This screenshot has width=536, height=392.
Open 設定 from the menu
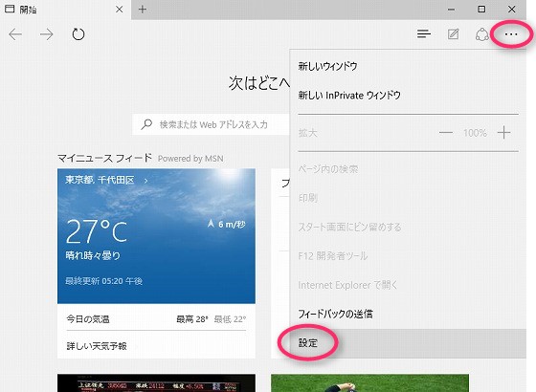coord(408,343)
